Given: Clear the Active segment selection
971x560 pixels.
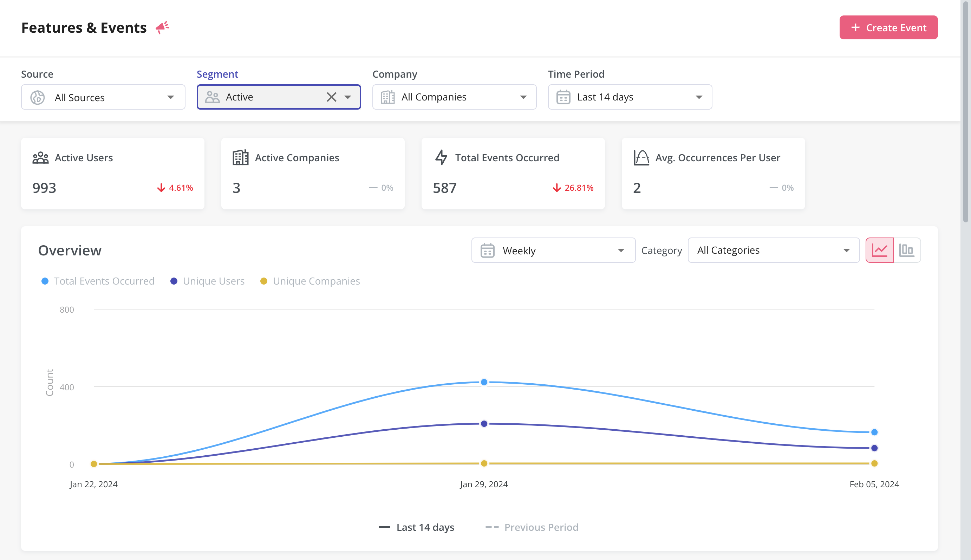Looking at the screenshot, I should coord(332,97).
